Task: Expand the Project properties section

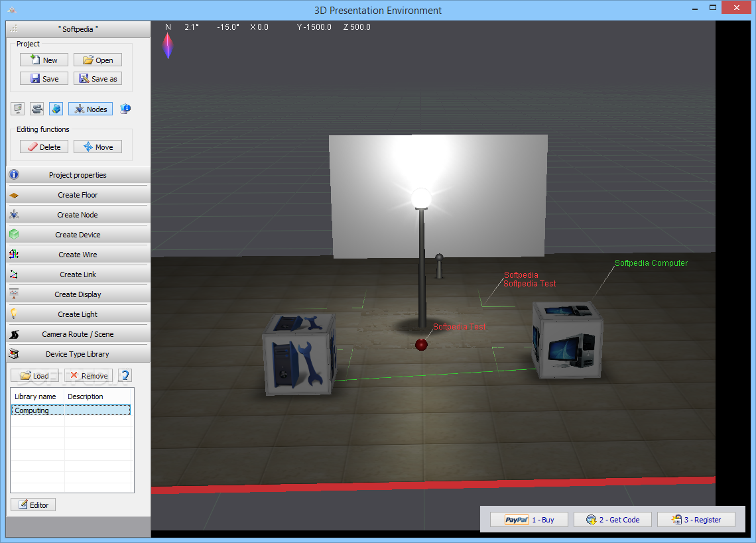Action: [78, 174]
